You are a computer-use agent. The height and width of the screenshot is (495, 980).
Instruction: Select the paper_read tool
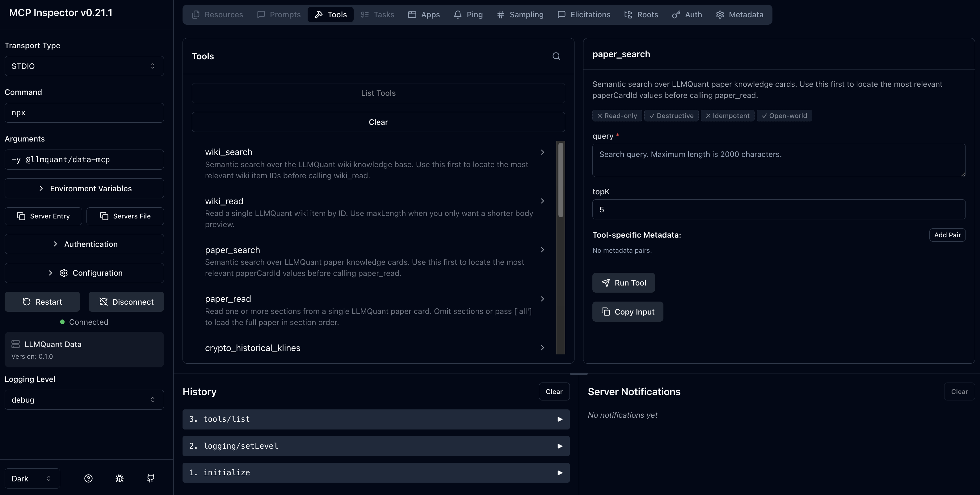tap(374, 310)
